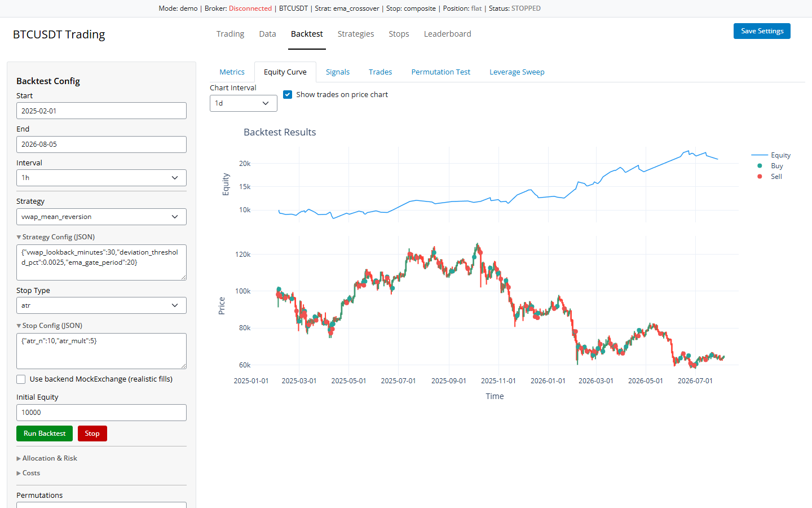Click the Start date field
812x508 pixels.
[x=101, y=111]
